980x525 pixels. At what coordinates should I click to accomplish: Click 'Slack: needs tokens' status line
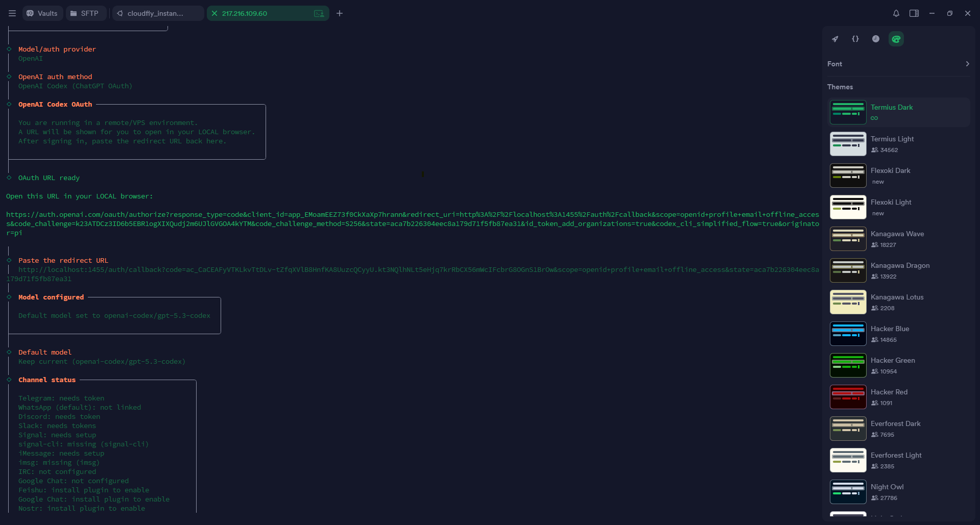[x=57, y=426]
